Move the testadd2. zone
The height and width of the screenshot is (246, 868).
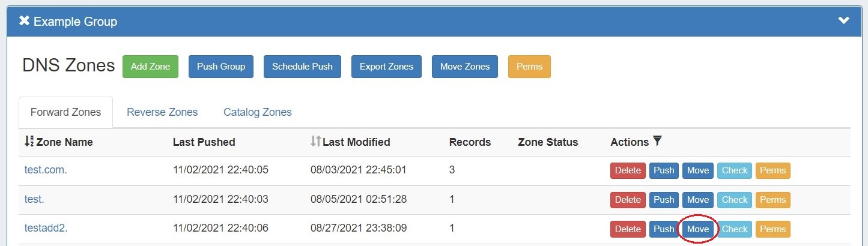pyautogui.click(x=698, y=229)
